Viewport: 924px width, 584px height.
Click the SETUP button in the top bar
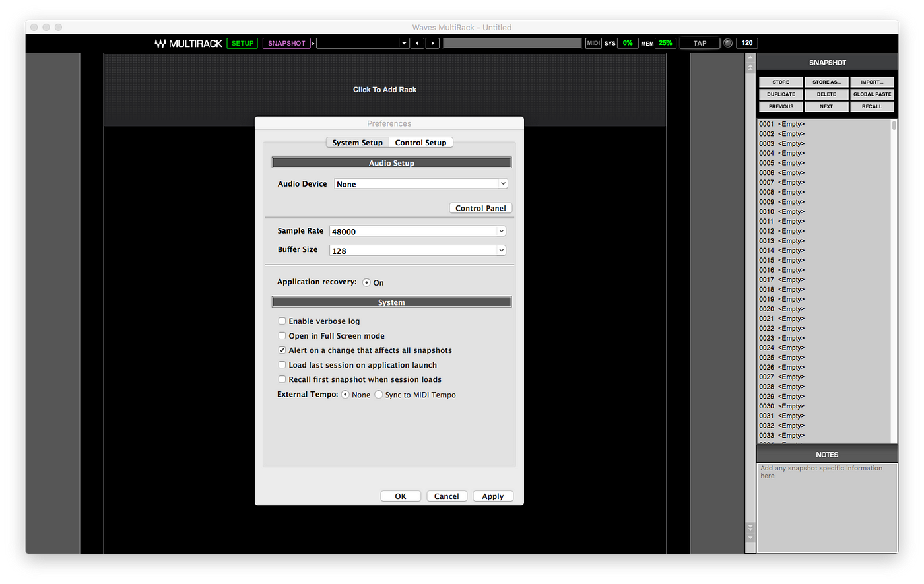(x=242, y=43)
